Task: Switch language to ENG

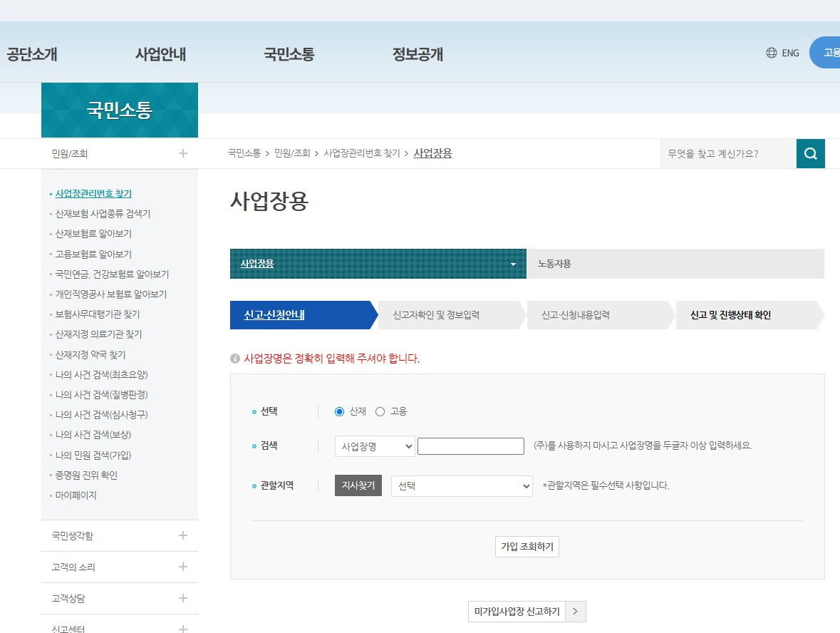Action: [790, 53]
